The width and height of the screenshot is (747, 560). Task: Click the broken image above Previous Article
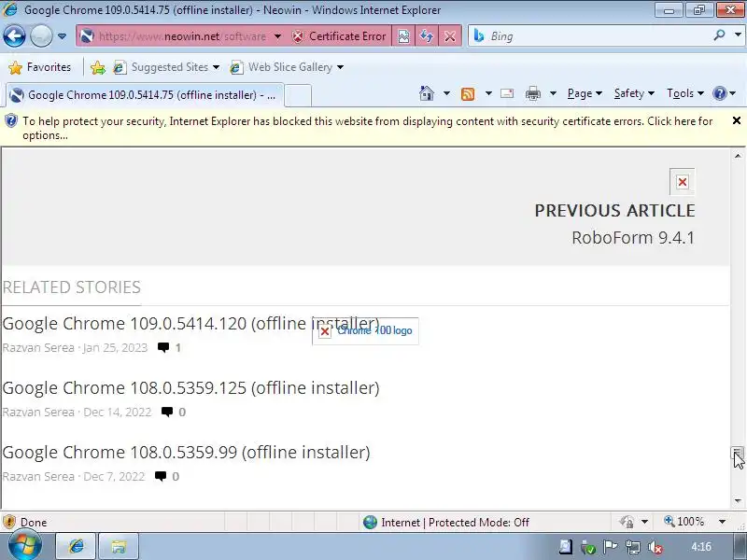click(683, 182)
